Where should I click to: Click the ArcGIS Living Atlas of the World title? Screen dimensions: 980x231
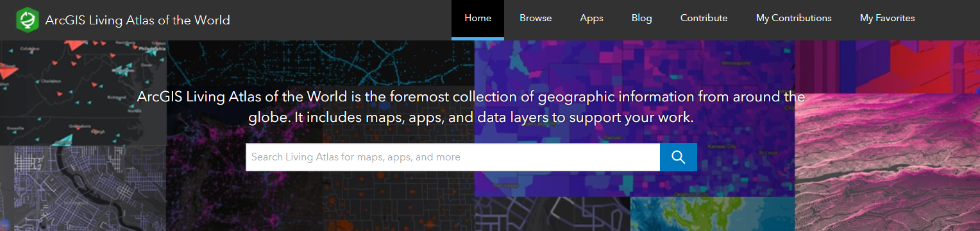click(138, 20)
